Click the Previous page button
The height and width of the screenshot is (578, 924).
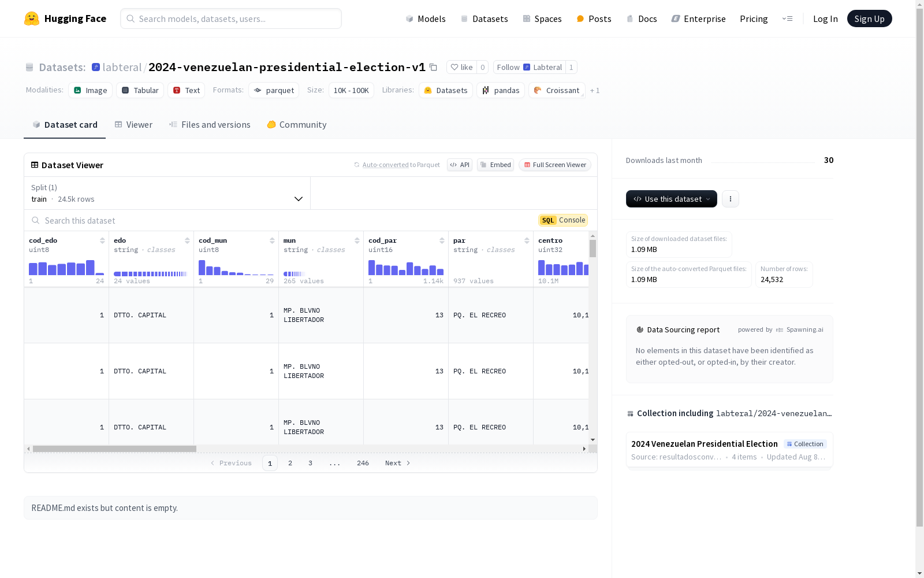click(x=231, y=463)
